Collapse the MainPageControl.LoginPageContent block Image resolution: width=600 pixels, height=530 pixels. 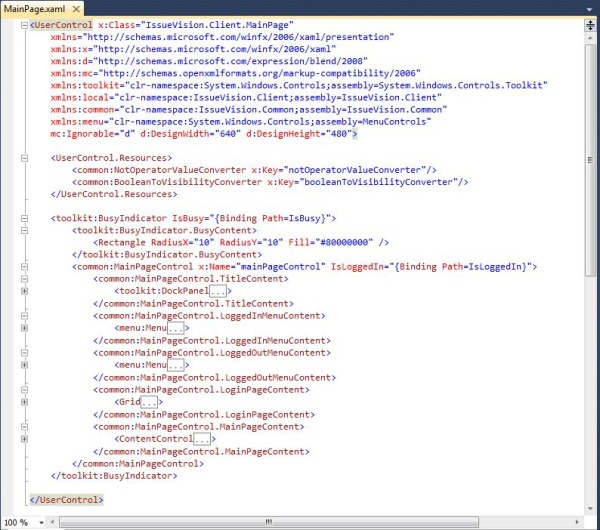tap(24, 390)
